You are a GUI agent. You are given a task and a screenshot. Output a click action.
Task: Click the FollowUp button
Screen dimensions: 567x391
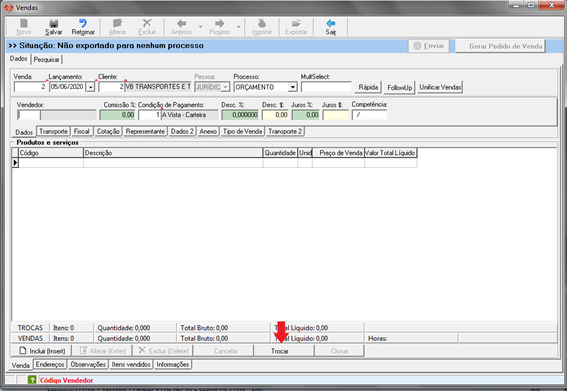pos(399,87)
